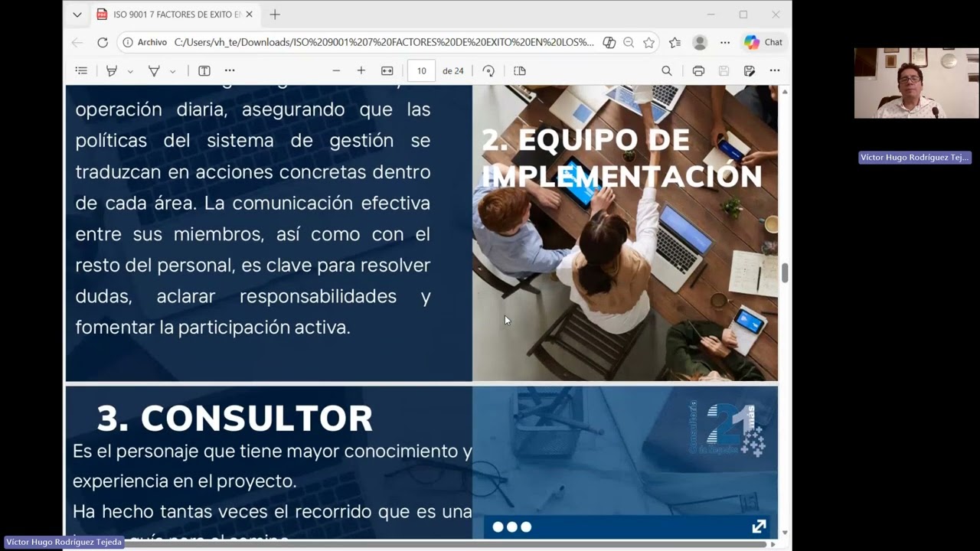
Task: Close the ISO 9001 PDF tab
Action: [x=249, y=15]
